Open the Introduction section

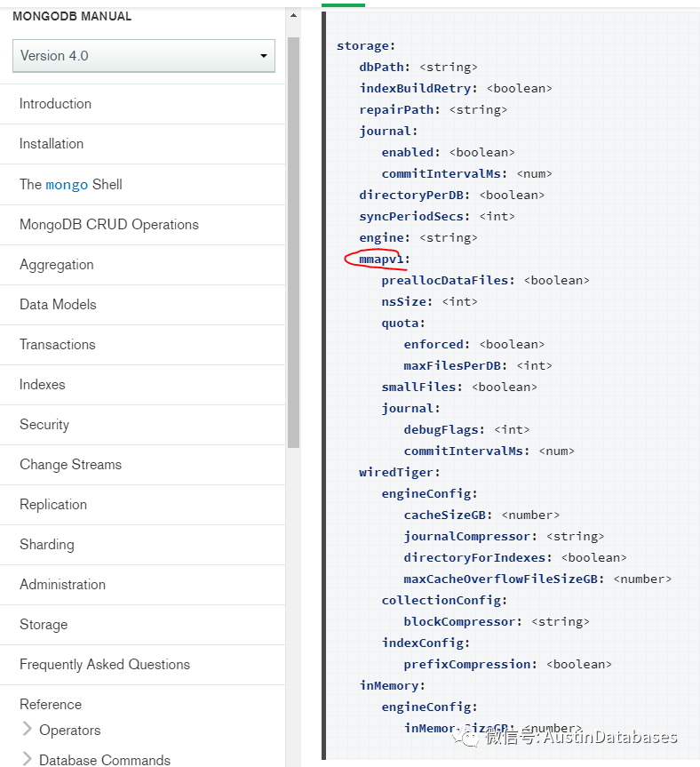pyautogui.click(x=55, y=104)
